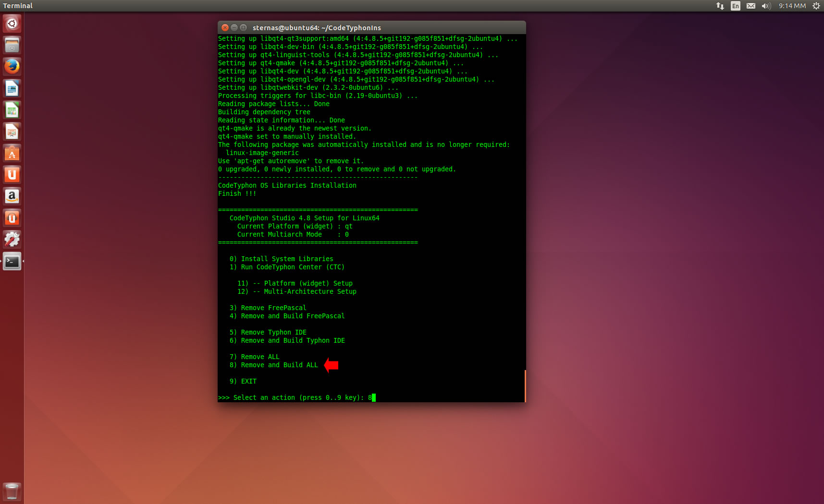The height and width of the screenshot is (504, 824).
Task: Click 'CodeTyphon OS Libraries Installation' text
Action: (x=287, y=185)
